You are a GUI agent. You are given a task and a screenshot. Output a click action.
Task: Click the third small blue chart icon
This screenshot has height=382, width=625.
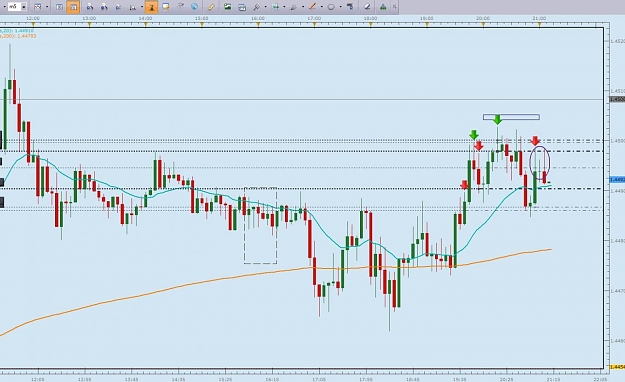[118, 7]
